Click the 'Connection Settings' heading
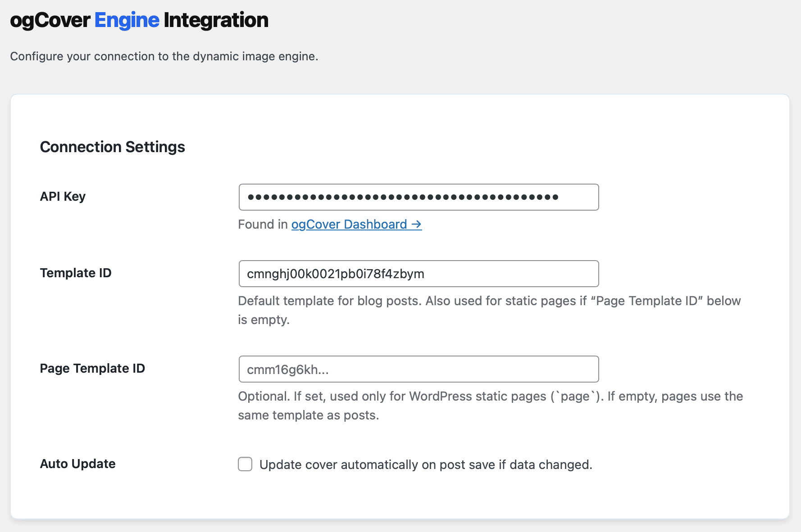This screenshot has height=532, width=801. point(113,147)
